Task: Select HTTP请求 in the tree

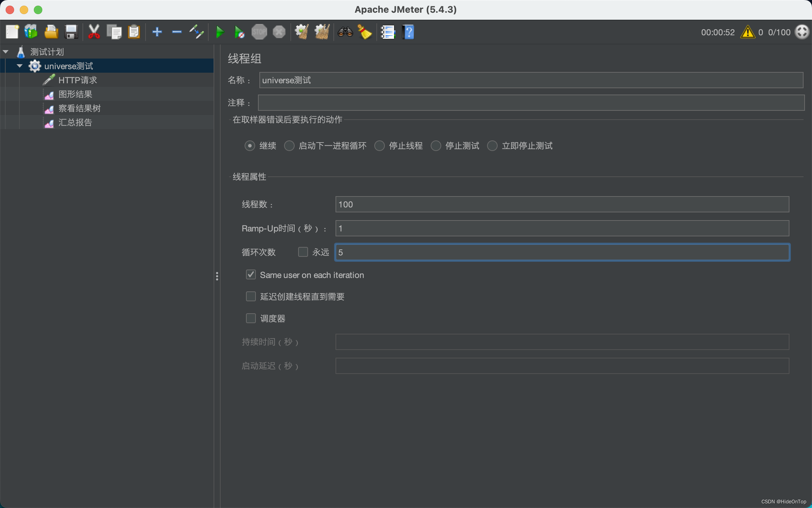Action: click(x=78, y=80)
